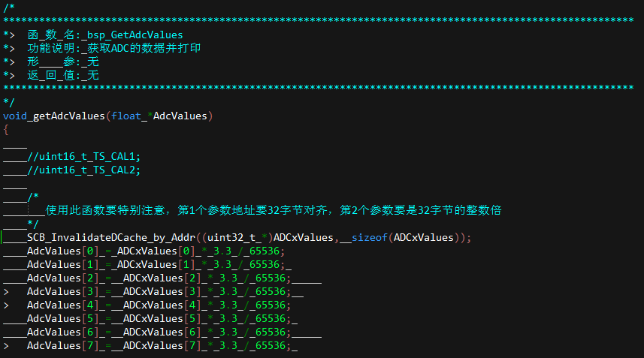Click the getAdcValues function name in the signature
644x358 pixels.
(x=68, y=116)
